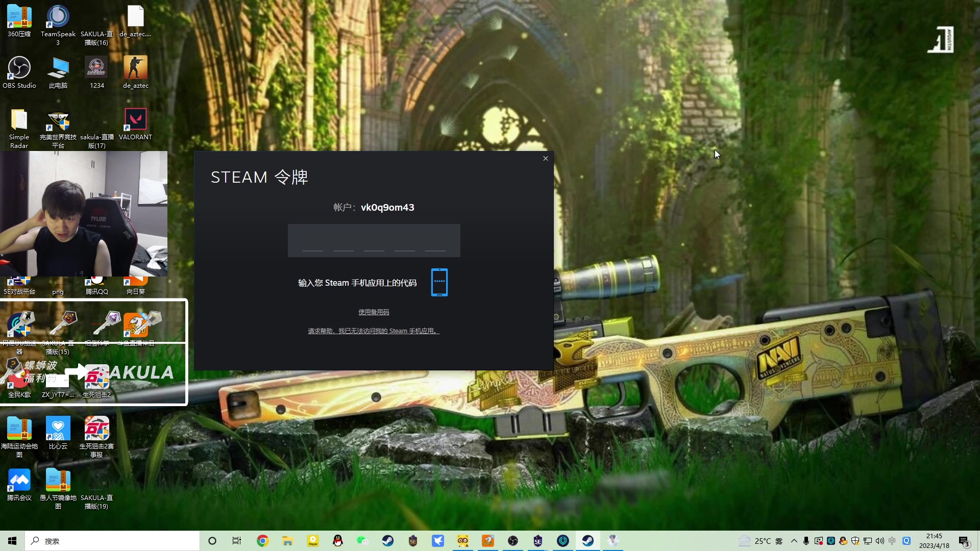Viewport: 980px width, 551px height.
Task: Open Task View from the taskbar
Action: tap(237, 541)
